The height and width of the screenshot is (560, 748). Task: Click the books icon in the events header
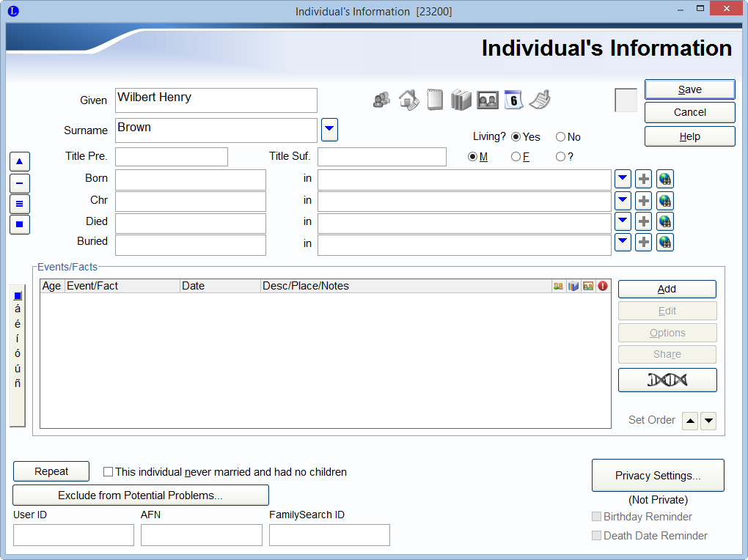573,286
